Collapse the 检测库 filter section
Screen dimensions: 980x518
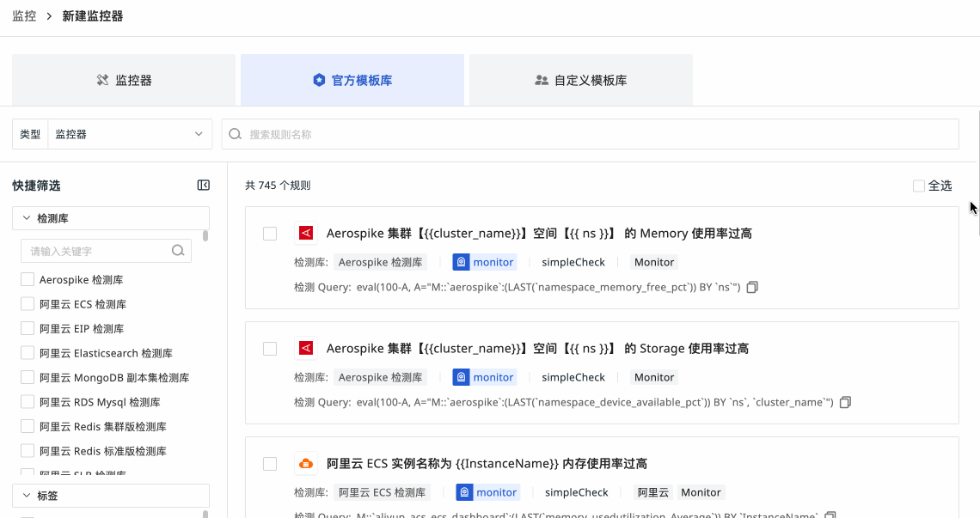pyautogui.click(x=26, y=218)
